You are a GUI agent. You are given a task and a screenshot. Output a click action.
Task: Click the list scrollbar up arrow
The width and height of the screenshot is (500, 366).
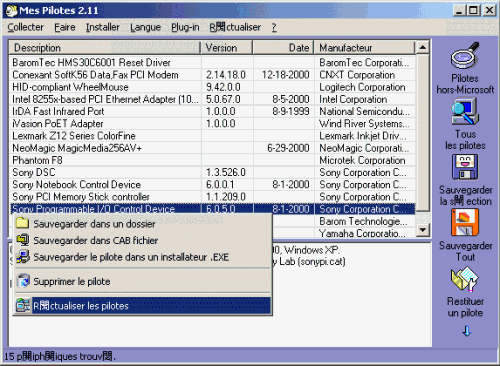(x=423, y=48)
